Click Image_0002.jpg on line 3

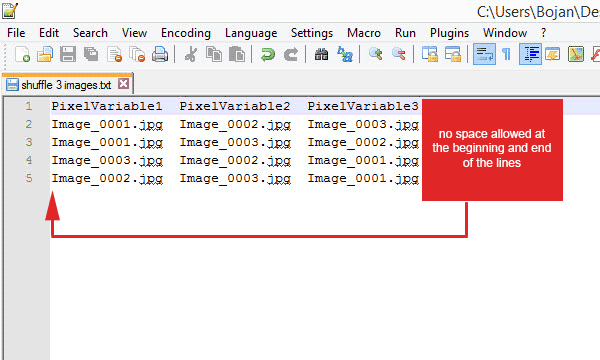tap(363, 142)
